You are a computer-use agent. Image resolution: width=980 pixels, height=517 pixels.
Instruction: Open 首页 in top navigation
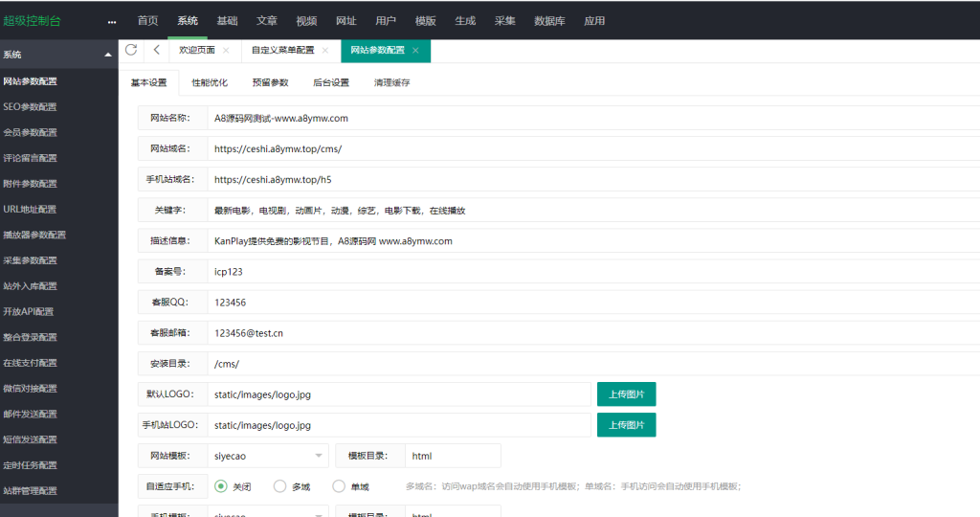(147, 21)
